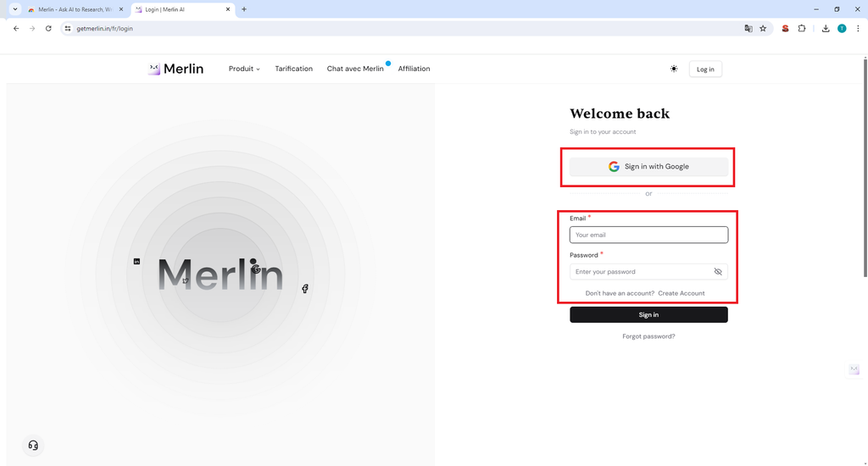Open browser downloads icon
The image size is (868, 466).
[826, 28]
